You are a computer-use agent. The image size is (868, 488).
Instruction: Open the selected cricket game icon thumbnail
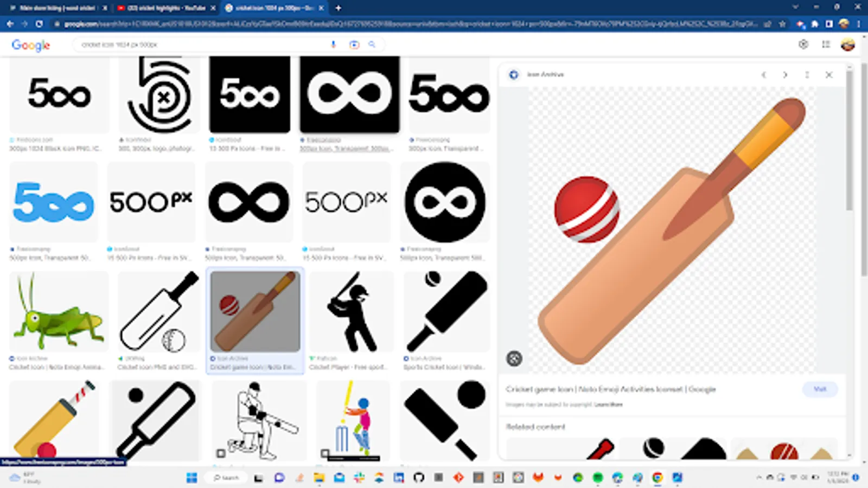(255, 312)
